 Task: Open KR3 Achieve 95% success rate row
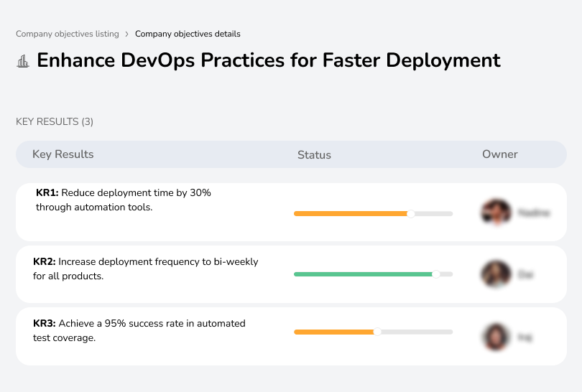[291, 337]
